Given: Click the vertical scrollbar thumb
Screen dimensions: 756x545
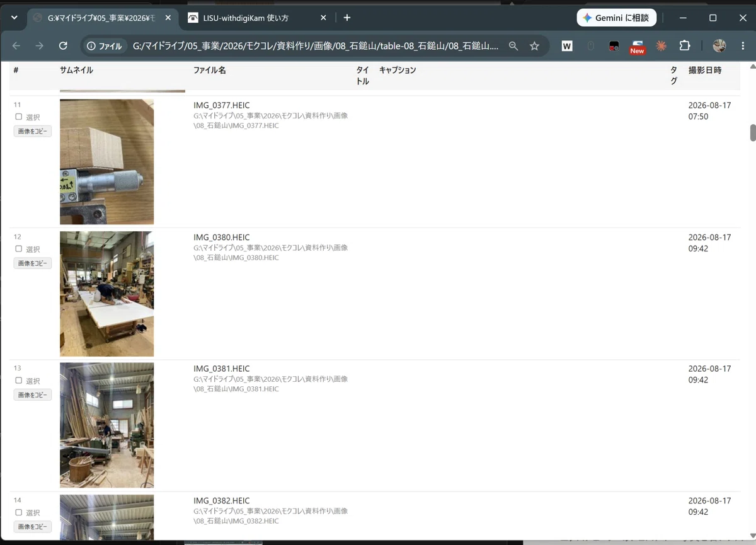Looking at the screenshot, I should tap(752, 134).
